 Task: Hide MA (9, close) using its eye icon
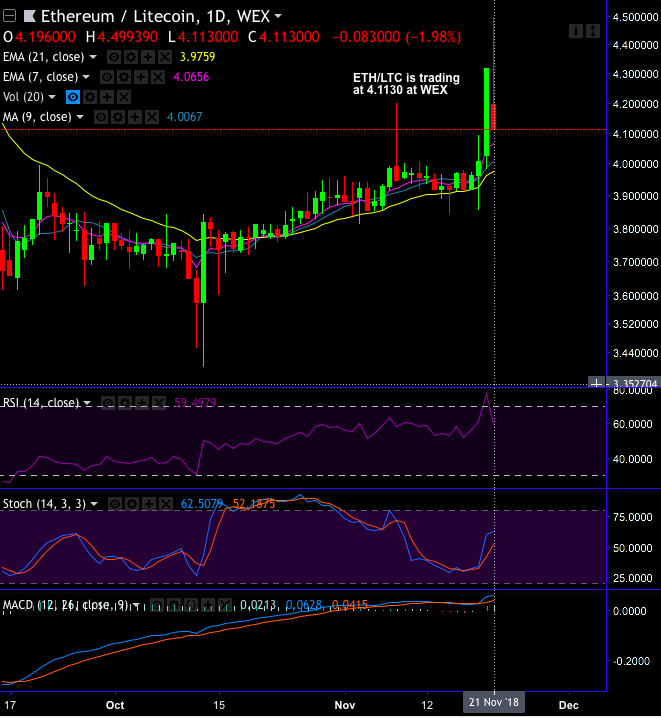[101, 117]
